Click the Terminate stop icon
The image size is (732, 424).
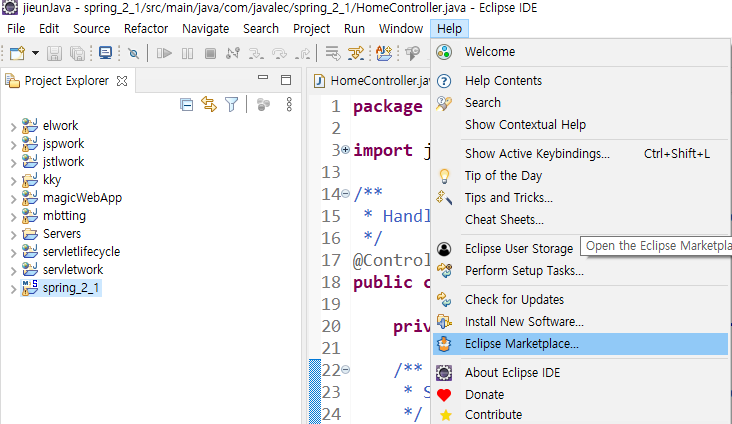[210, 53]
